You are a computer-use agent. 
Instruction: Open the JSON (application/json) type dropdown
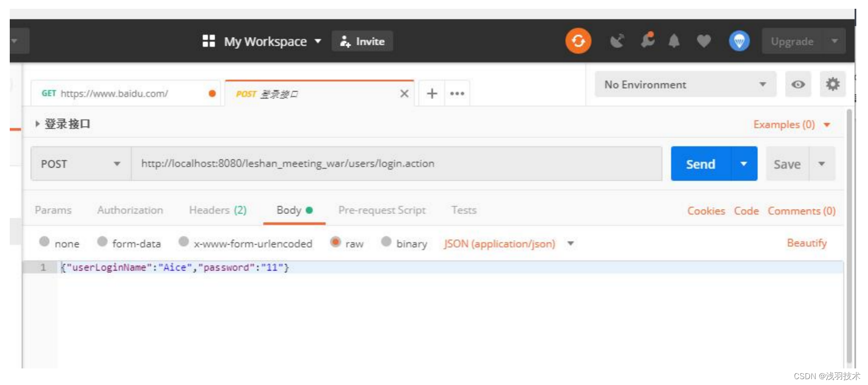[x=509, y=243]
